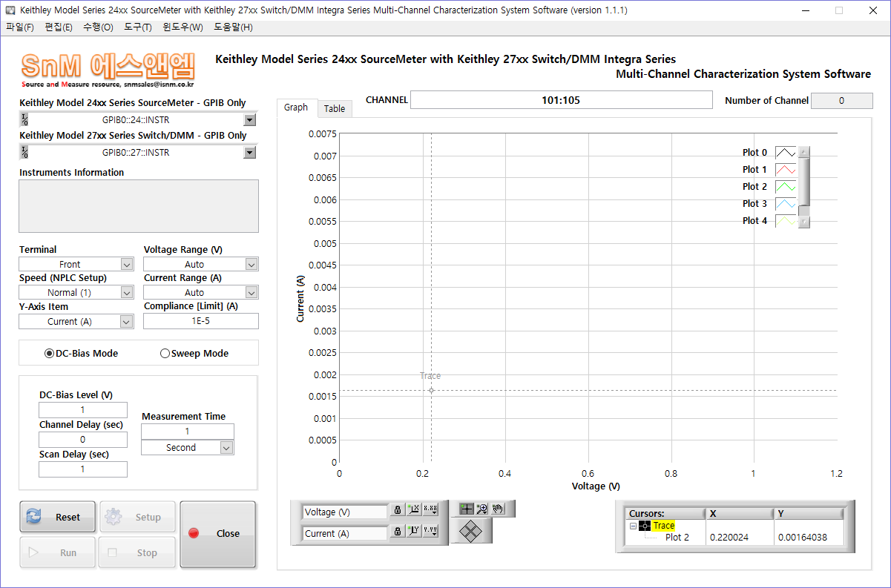Click the Plot 1 red line swatch
This screenshot has width=891, height=588.
tap(786, 170)
